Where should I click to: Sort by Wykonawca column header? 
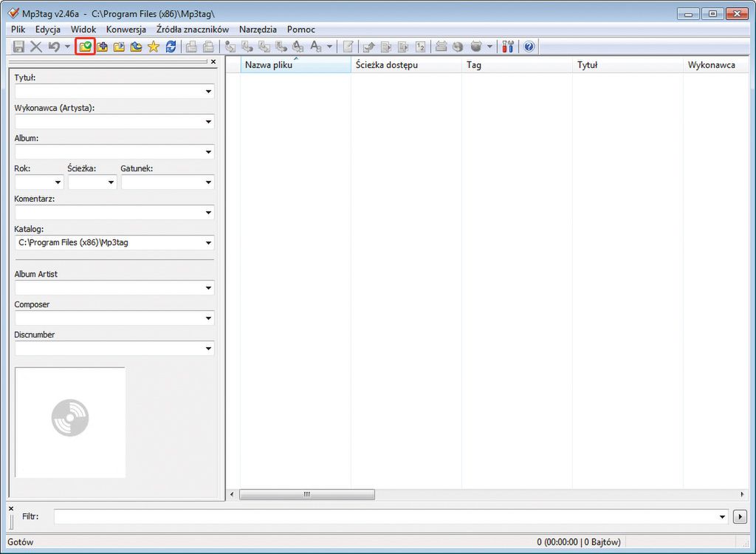(716, 65)
